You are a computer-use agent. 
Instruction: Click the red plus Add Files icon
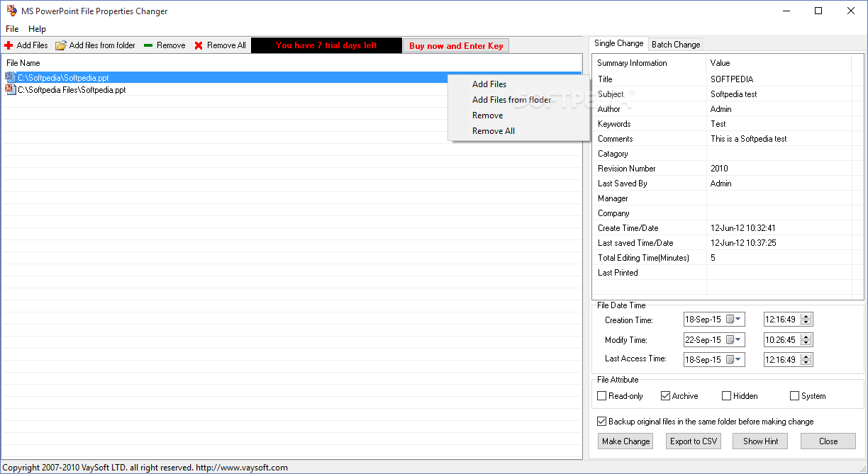[9, 45]
